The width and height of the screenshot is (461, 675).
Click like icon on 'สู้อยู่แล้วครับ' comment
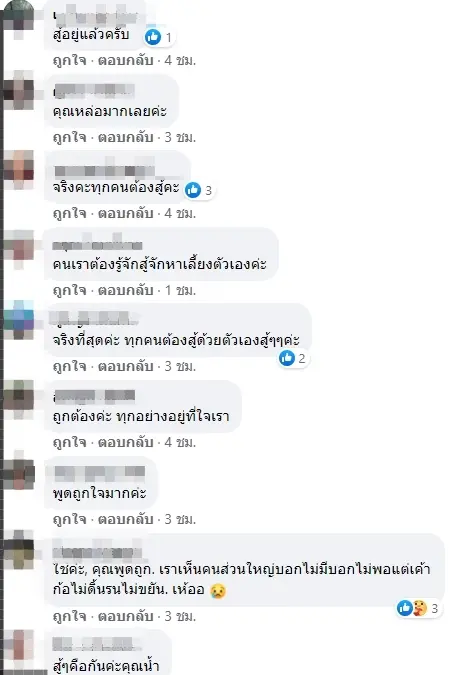153,37
